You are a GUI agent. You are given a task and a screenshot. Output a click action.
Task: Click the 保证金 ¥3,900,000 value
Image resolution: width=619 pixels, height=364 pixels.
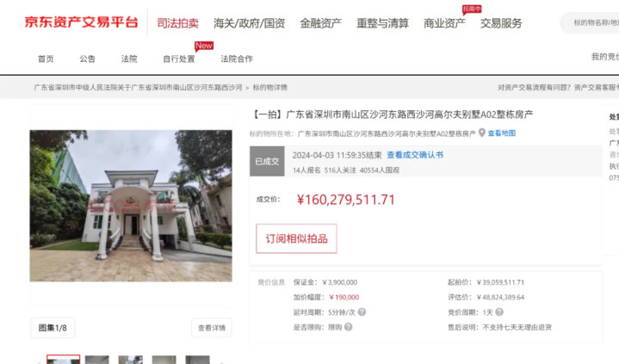click(339, 282)
